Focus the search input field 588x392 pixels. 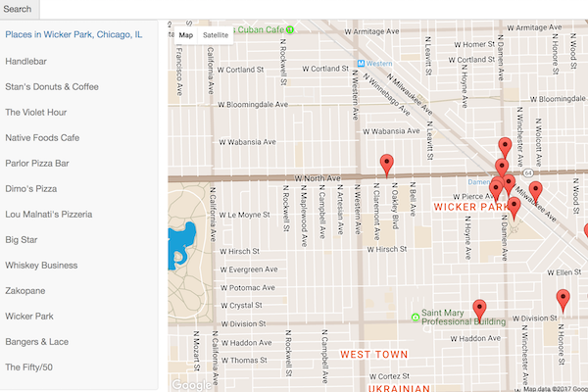click(314, 9)
